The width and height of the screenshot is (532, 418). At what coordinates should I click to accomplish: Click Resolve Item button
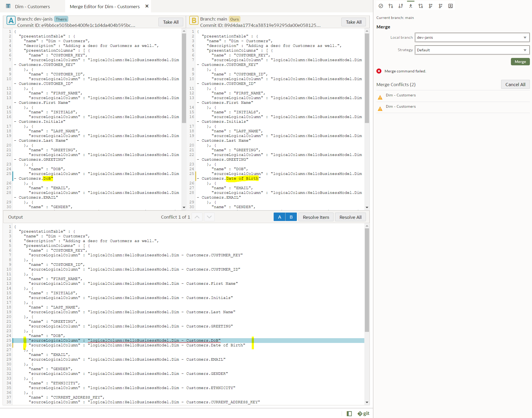[x=316, y=217]
